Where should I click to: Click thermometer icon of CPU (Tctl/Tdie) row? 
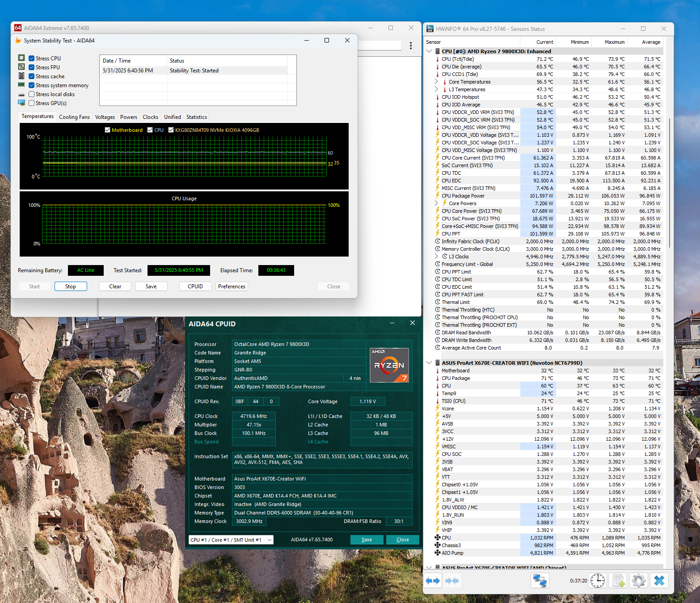pos(438,59)
